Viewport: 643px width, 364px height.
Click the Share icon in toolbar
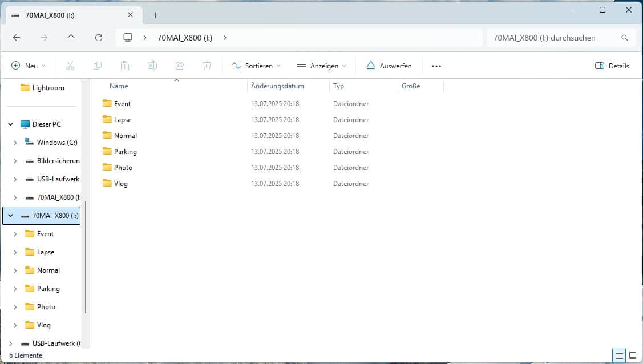(180, 66)
